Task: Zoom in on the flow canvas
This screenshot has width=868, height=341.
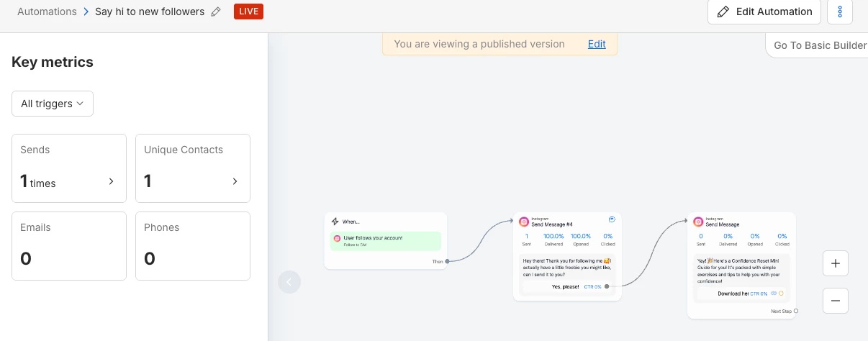Action: (836, 263)
